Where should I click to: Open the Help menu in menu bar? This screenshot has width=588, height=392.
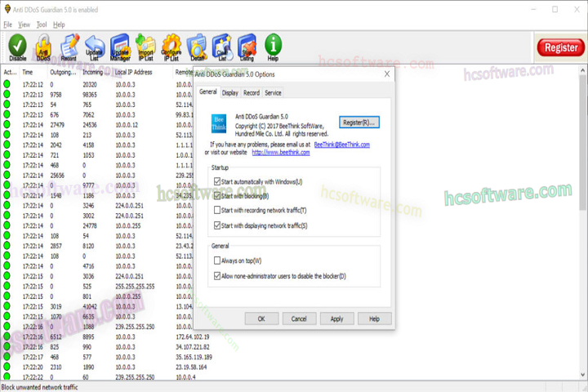tap(59, 24)
